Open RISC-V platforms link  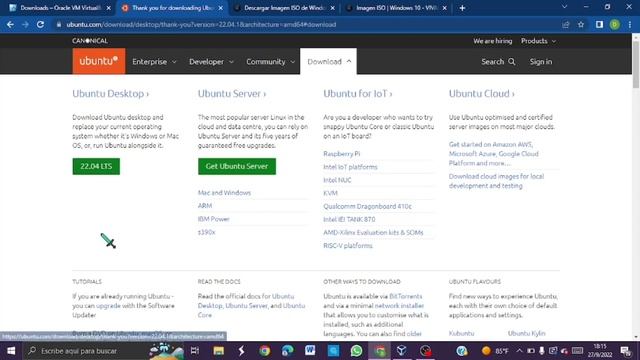click(x=348, y=245)
